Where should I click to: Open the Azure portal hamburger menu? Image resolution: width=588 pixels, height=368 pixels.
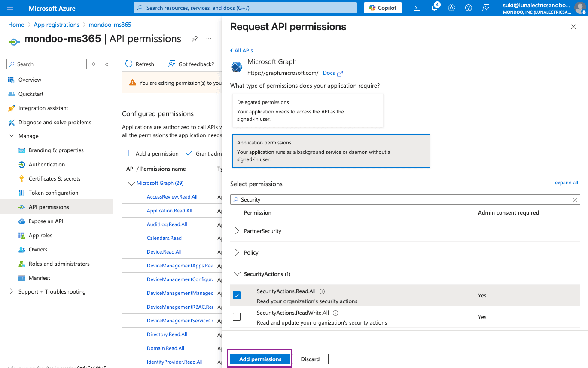(x=9, y=7)
